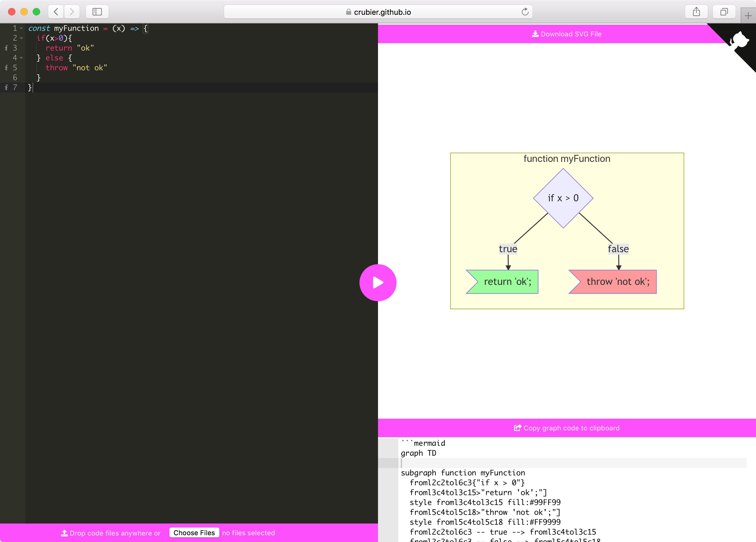Click 'const' keyword on line 1
This screenshot has width=756, height=542.
[39, 28]
